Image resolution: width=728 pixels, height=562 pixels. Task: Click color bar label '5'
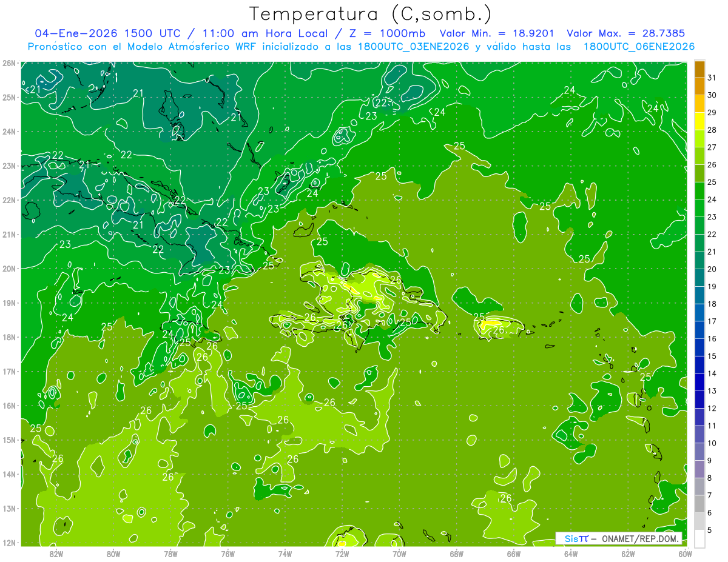tap(710, 530)
